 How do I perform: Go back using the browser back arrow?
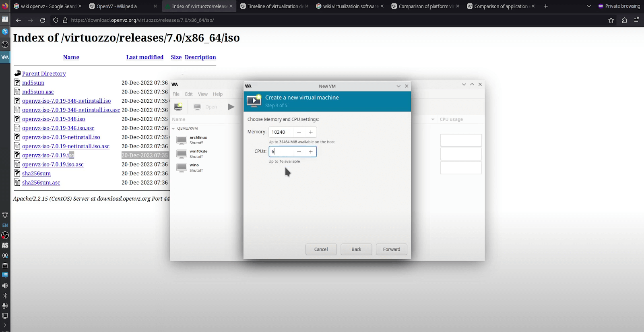click(19, 20)
